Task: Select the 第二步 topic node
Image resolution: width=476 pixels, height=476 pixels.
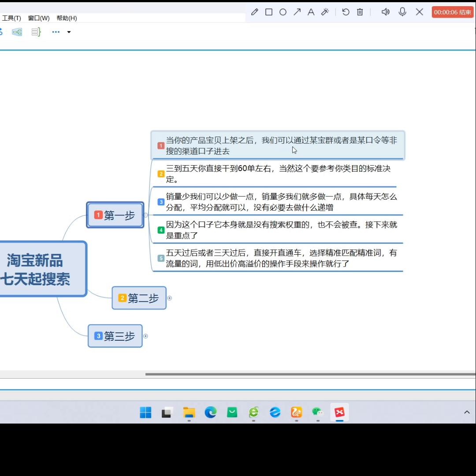Action: coord(139,298)
